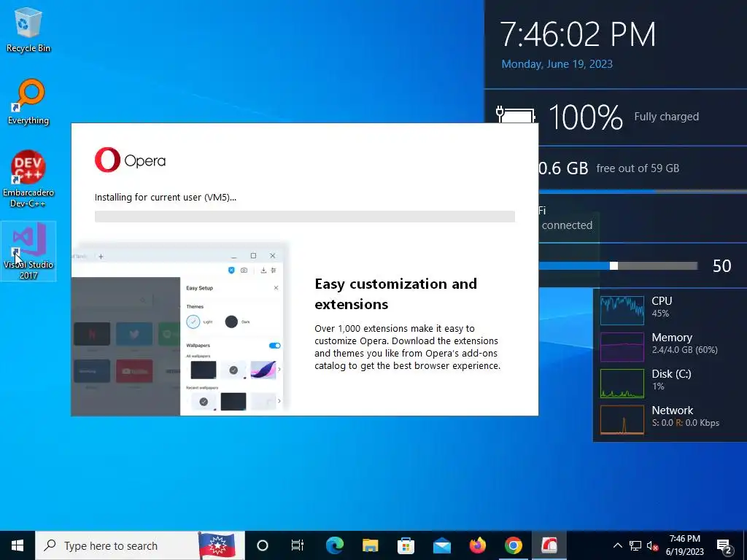Click the "Fully charged" battery status text
This screenshot has height=560, width=747.
coord(667,117)
